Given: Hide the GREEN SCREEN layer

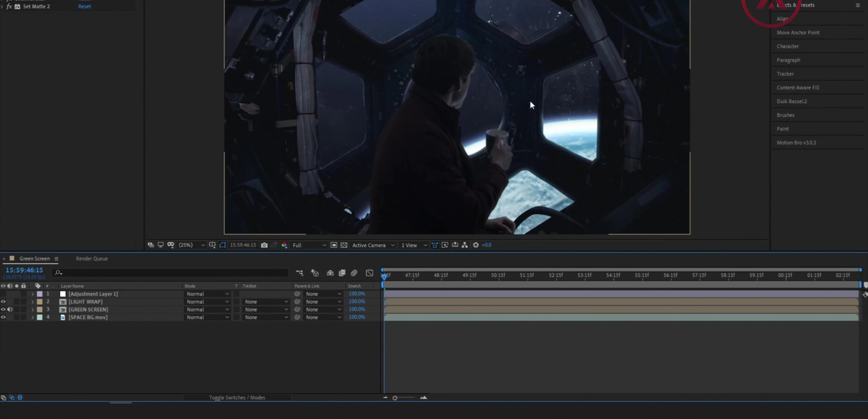Looking at the screenshot, I should (3, 309).
